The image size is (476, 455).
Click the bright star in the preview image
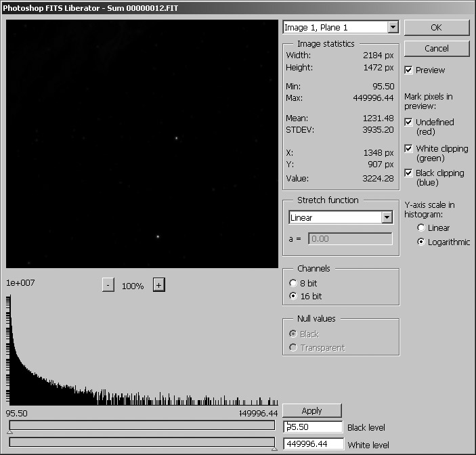(158, 236)
